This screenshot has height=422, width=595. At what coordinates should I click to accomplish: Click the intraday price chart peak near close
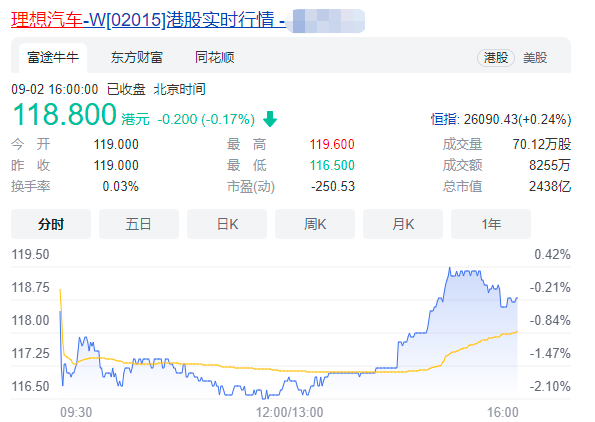click(x=450, y=269)
